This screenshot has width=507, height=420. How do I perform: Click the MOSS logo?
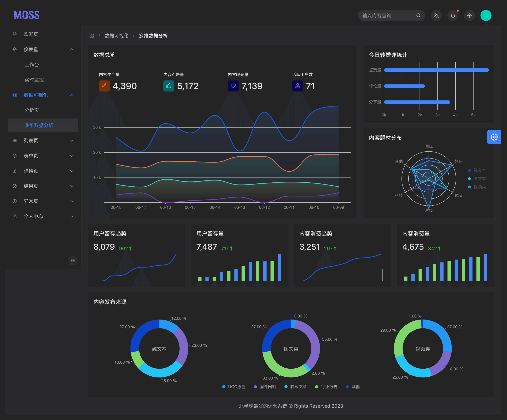click(27, 15)
